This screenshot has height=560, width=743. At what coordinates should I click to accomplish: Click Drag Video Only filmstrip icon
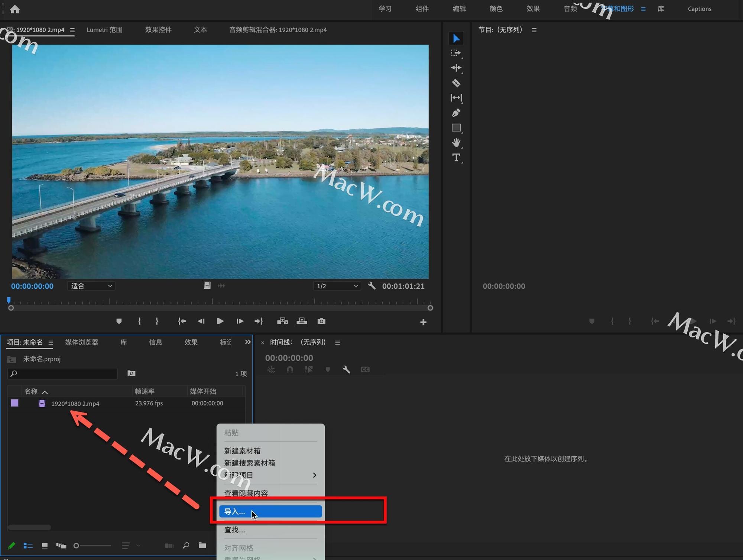point(207,285)
